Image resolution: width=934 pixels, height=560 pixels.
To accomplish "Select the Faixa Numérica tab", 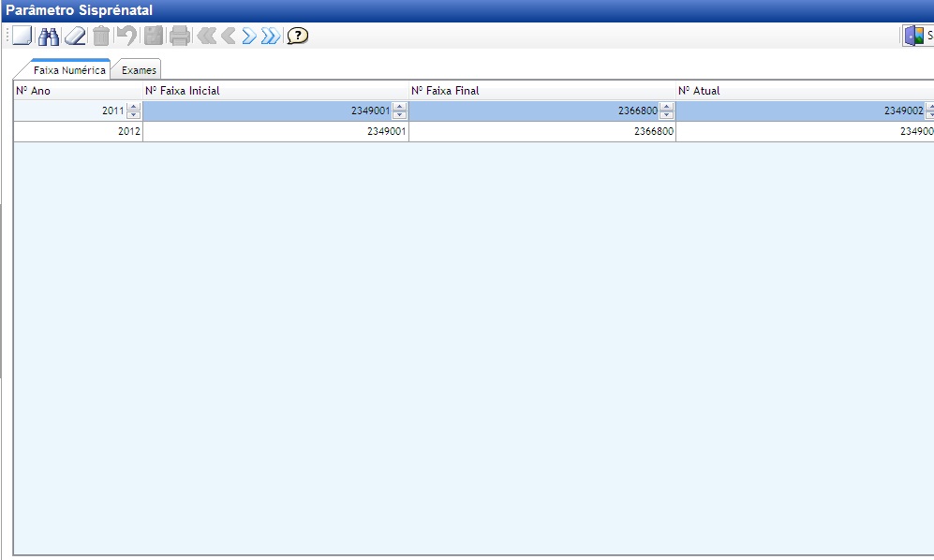I will click(69, 69).
